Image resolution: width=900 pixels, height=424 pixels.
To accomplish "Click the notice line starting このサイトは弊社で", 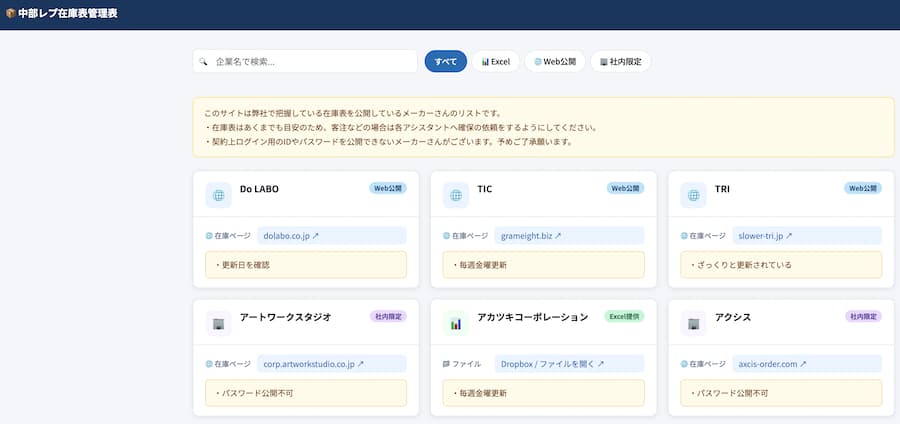I will 353,114.
